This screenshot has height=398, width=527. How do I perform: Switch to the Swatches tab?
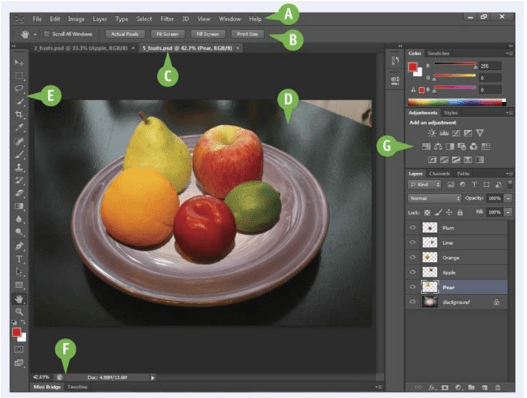tap(439, 53)
